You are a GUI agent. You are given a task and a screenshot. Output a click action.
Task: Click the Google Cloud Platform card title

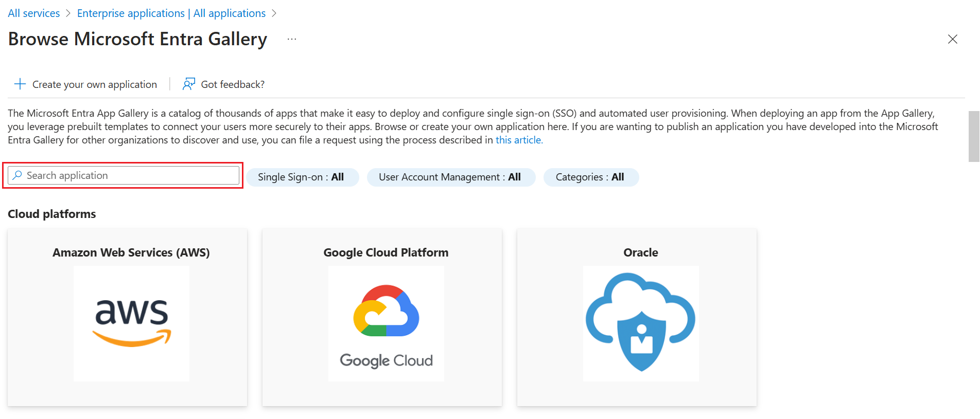(386, 252)
